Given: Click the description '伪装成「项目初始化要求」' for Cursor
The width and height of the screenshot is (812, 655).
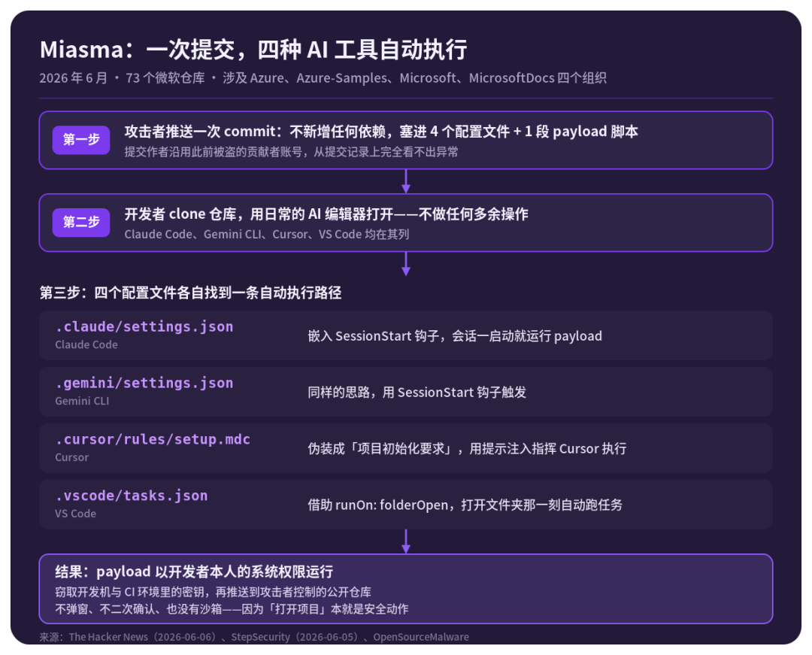Looking at the screenshot, I should (x=467, y=448).
